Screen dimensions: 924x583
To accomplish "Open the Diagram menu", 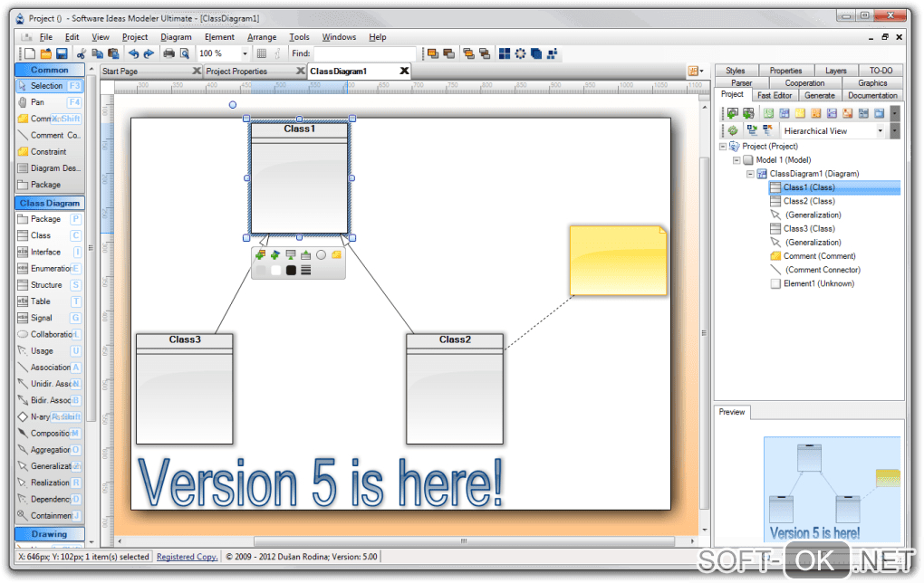I will click(176, 36).
